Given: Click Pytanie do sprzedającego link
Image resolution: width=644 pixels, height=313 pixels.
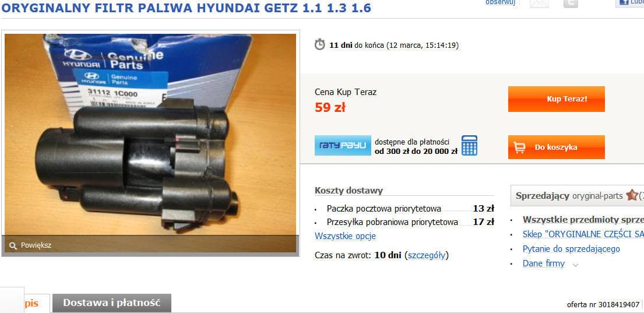Looking at the screenshot, I should [x=571, y=249].
